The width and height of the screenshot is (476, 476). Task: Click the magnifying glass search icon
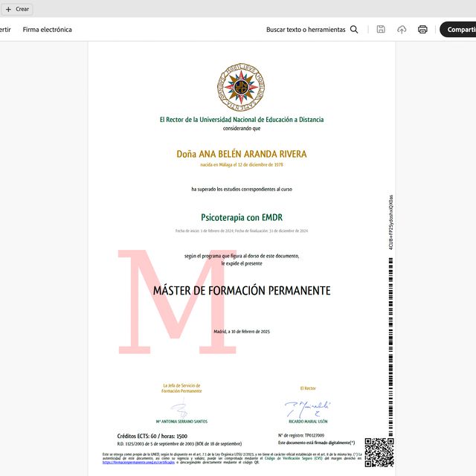tap(354, 30)
